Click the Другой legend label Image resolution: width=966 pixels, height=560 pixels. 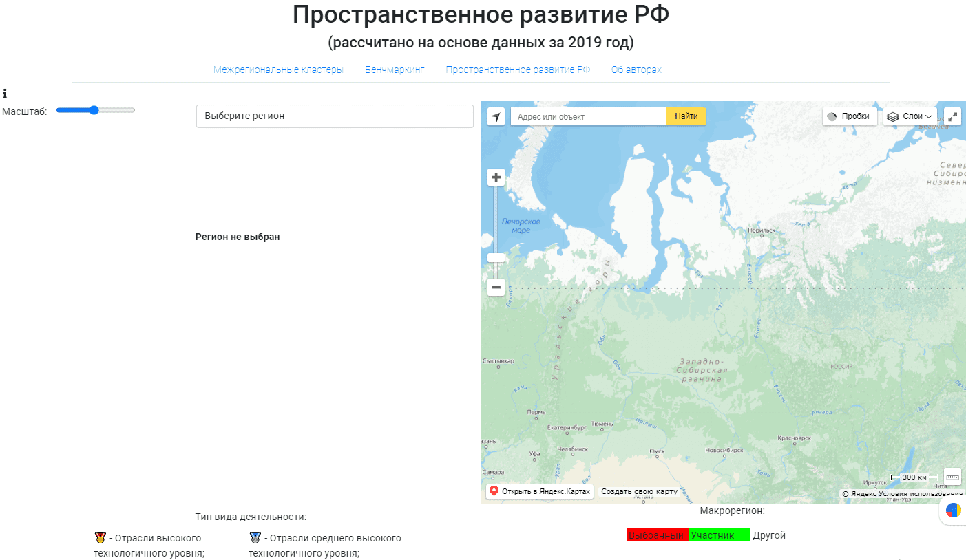click(769, 535)
